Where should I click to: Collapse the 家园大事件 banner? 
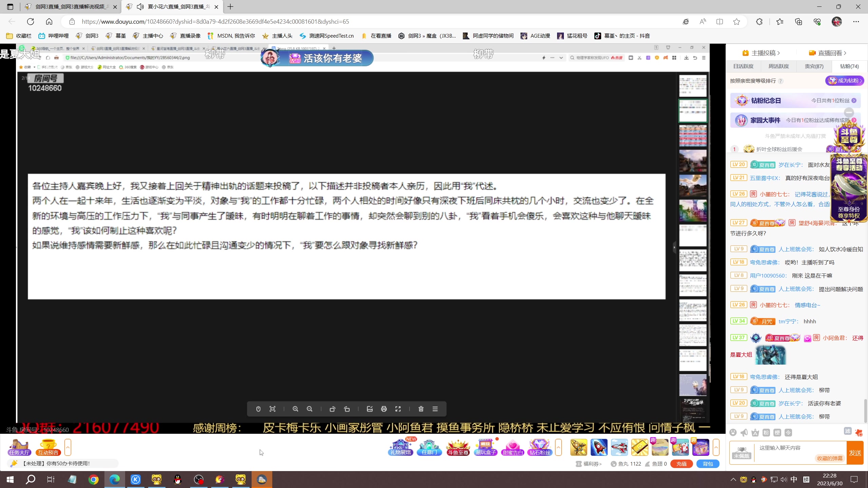849,113
